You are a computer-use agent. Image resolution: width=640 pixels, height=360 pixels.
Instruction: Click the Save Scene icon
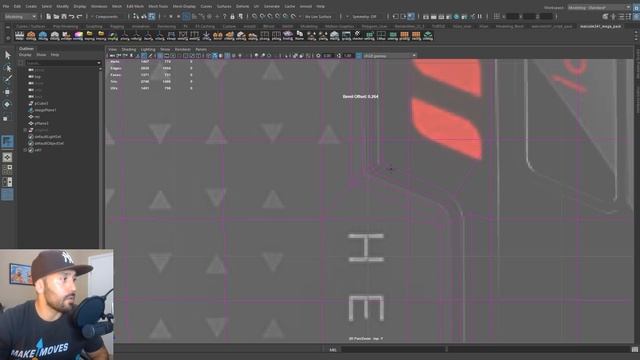coord(64,17)
